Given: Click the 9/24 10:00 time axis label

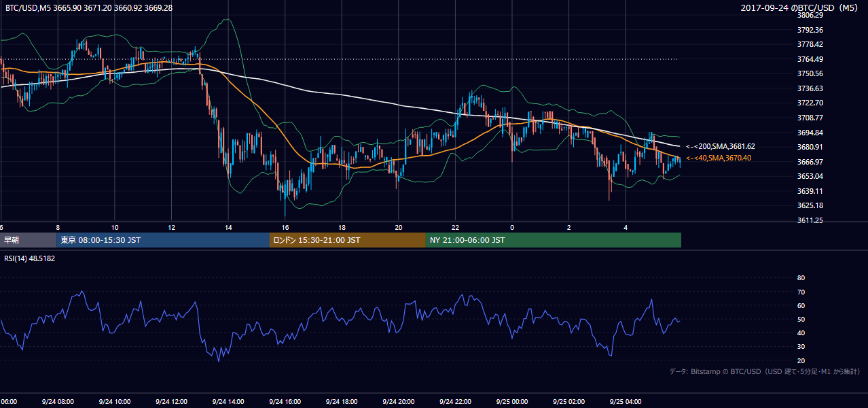Looking at the screenshot, I should [x=114, y=401].
